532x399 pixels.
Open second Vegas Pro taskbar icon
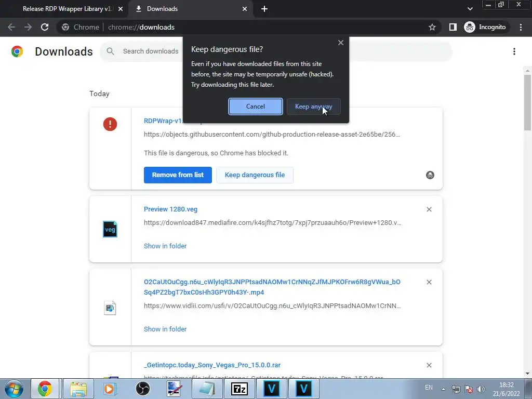click(x=303, y=389)
